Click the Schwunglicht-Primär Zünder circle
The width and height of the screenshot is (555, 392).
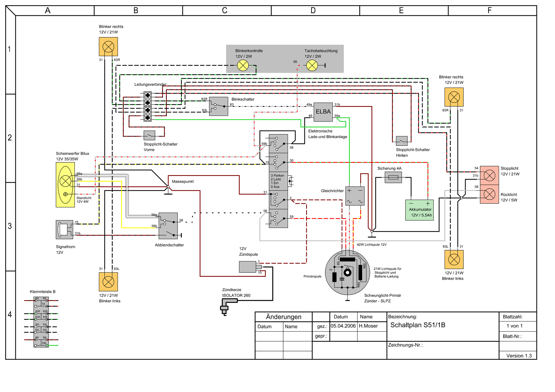click(347, 273)
